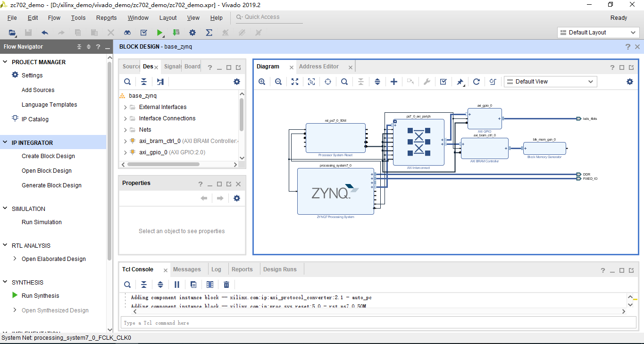Screen dimensions: 644x344
Task: Fit the diagram to window
Action: [295, 82]
